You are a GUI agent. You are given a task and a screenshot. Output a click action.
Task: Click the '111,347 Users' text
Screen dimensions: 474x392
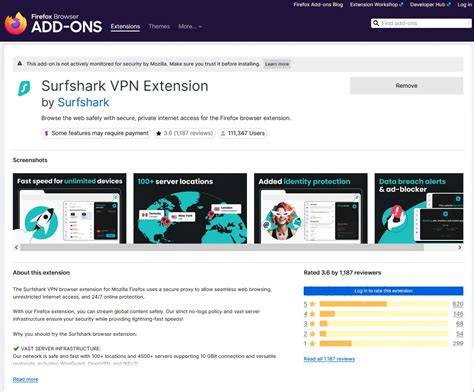click(x=246, y=133)
